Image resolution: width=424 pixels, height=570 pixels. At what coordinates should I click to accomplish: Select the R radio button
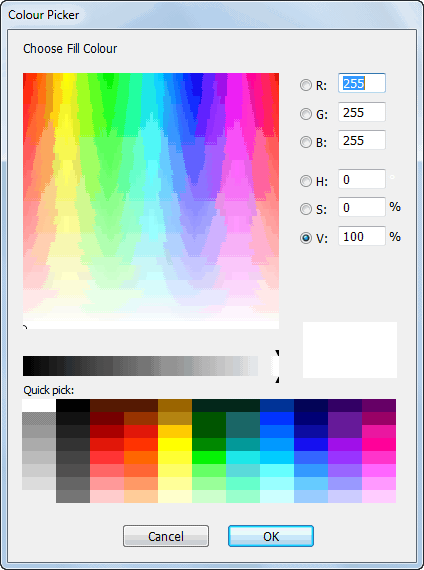(306, 85)
